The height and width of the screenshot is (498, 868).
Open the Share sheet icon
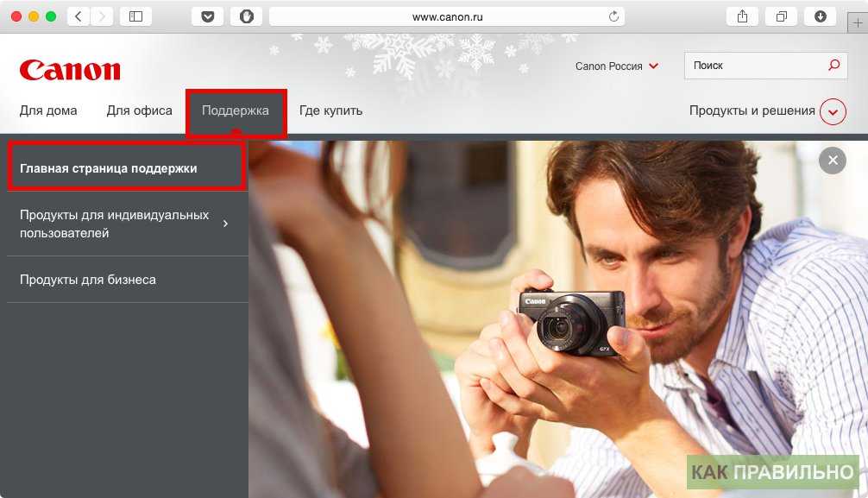click(x=742, y=16)
